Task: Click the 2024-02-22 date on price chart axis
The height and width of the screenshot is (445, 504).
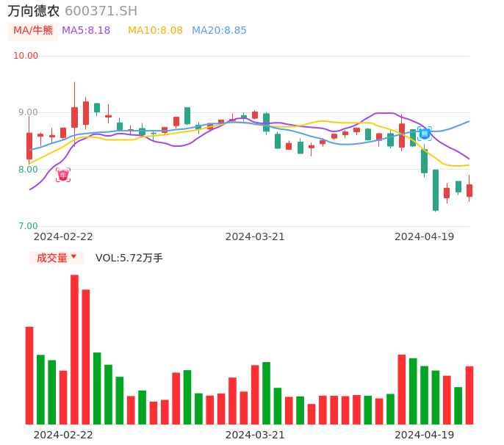Action: point(63,236)
